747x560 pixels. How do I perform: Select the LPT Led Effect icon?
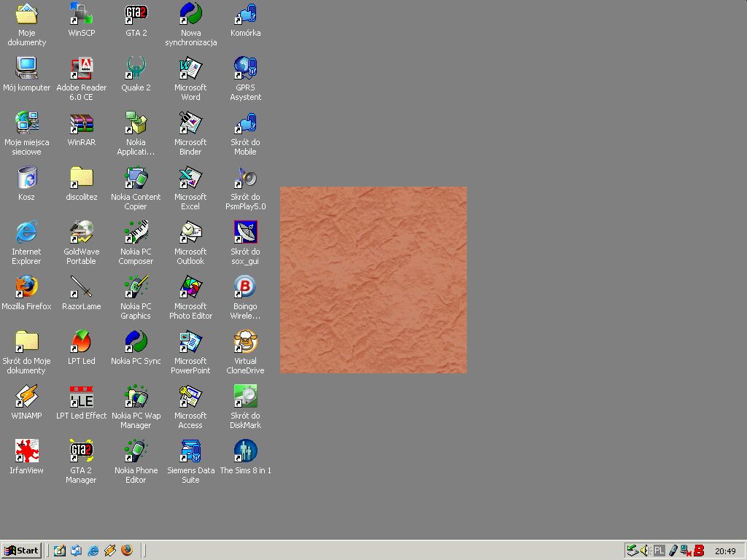[81, 396]
